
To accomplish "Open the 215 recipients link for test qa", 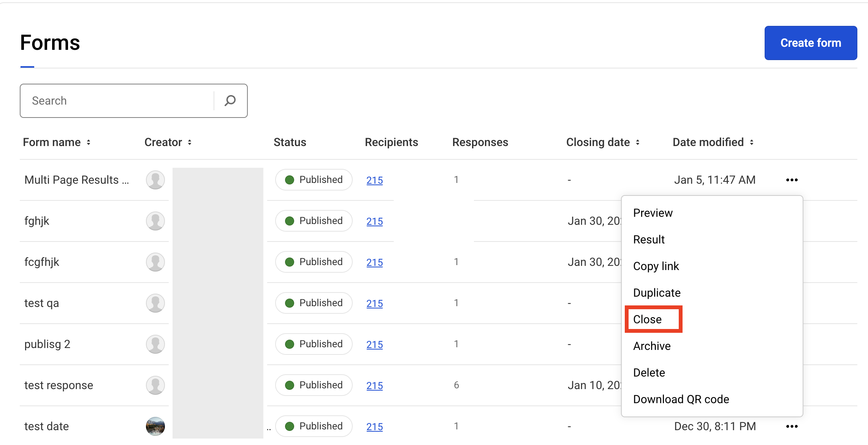I will (374, 303).
